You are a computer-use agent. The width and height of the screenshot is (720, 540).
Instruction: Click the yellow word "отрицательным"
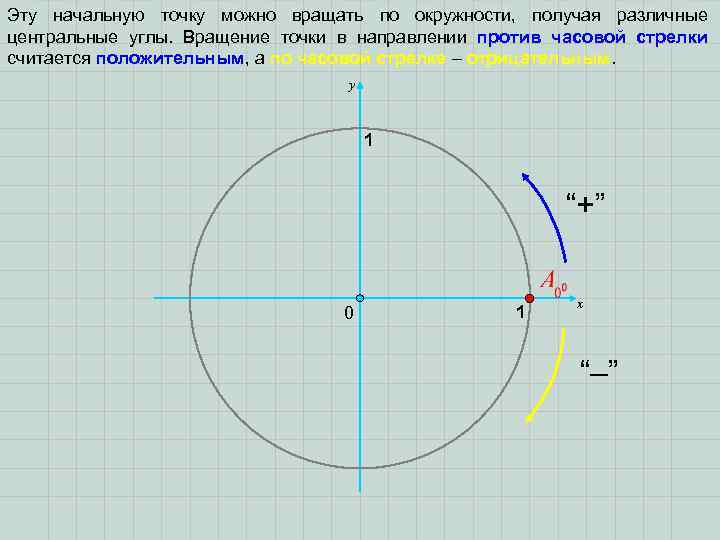point(539,59)
